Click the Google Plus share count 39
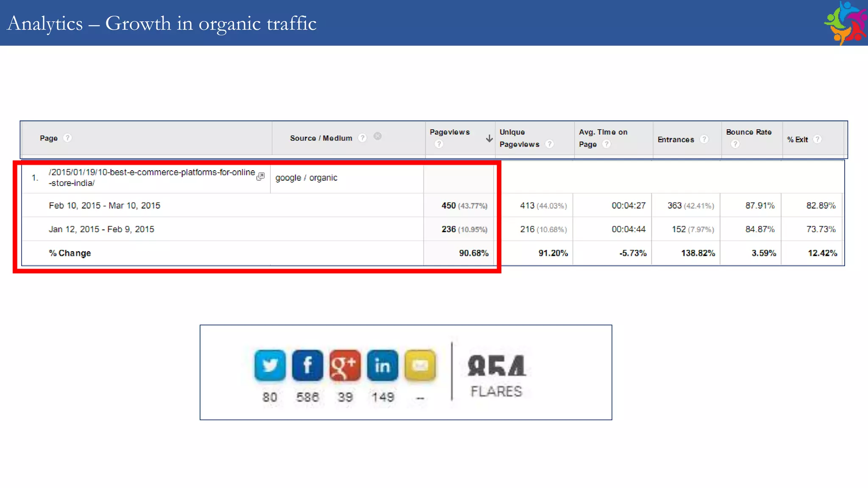The width and height of the screenshot is (868, 488). click(x=345, y=397)
